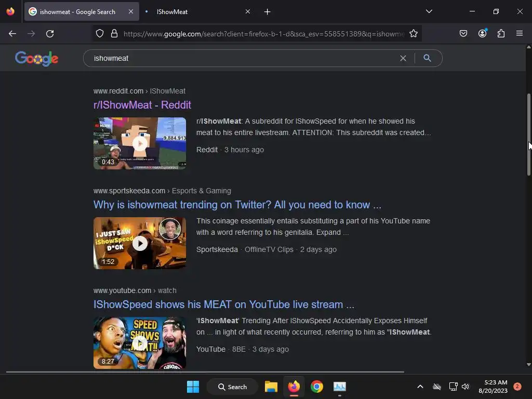Click the www.youtube.com watch breadcrumb

[135, 290]
